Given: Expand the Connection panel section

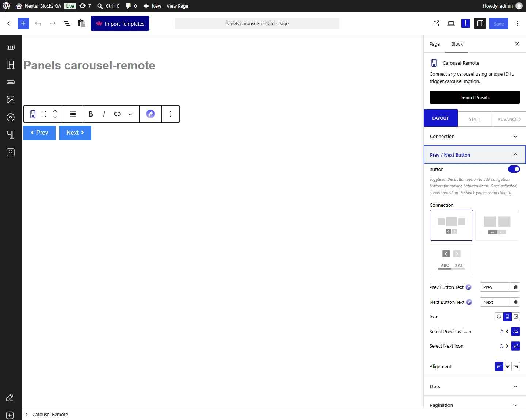Looking at the screenshot, I should 475,137.
